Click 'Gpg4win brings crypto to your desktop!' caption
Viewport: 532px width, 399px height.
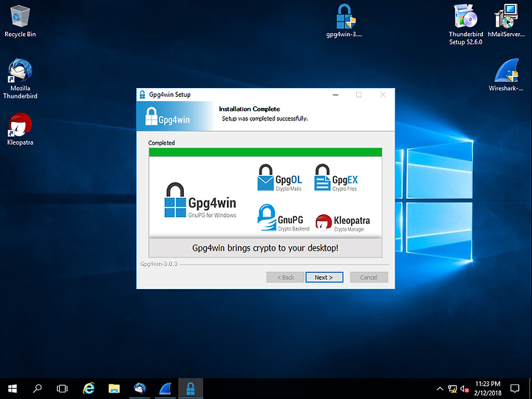click(265, 248)
